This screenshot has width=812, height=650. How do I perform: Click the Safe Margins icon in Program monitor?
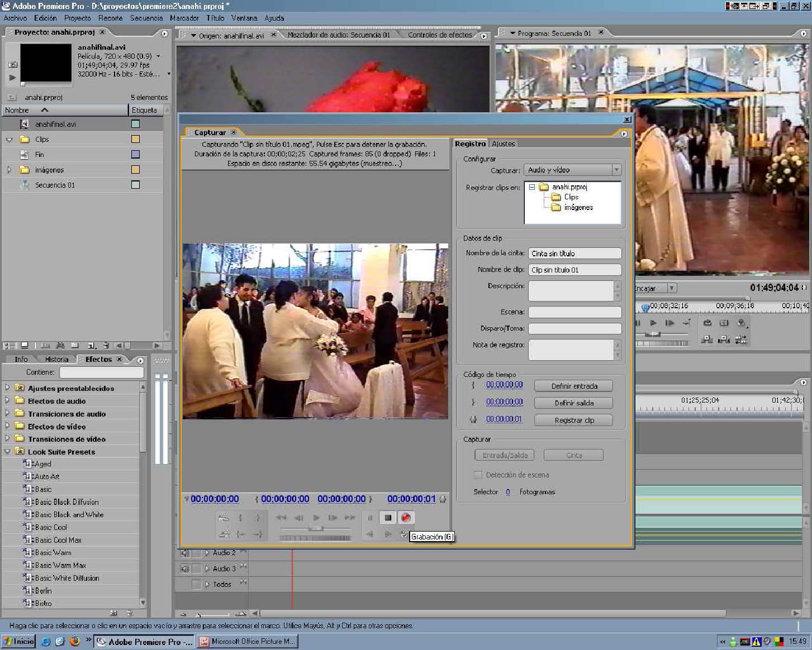click(x=724, y=323)
